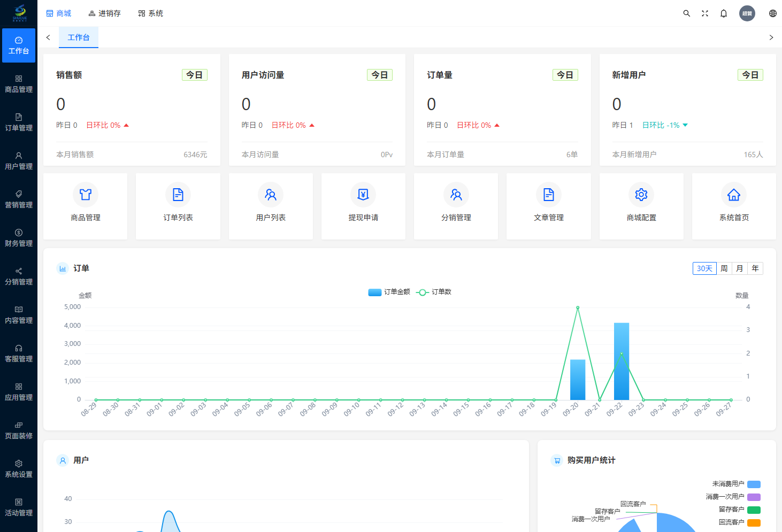Select the 月 range for orders chart
This screenshot has width=782, height=532.
(740, 268)
